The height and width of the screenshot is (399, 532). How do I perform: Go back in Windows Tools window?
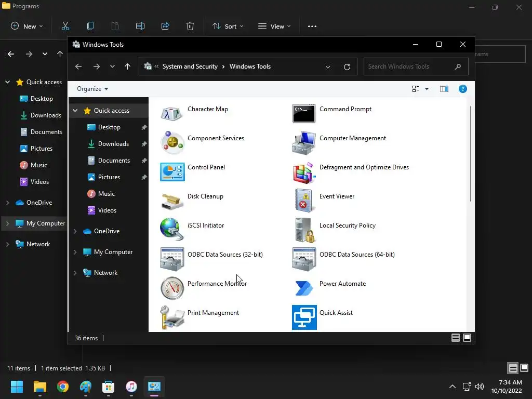coord(78,66)
